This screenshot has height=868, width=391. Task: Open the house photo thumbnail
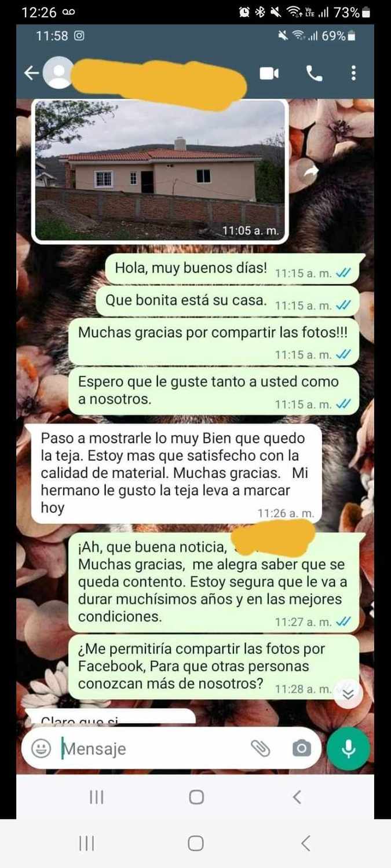coord(159,171)
